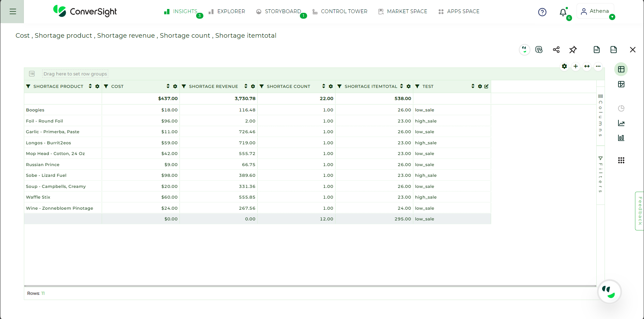Go to the Control Tower tab
The height and width of the screenshot is (319, 644).
click(x=340, y=11)
